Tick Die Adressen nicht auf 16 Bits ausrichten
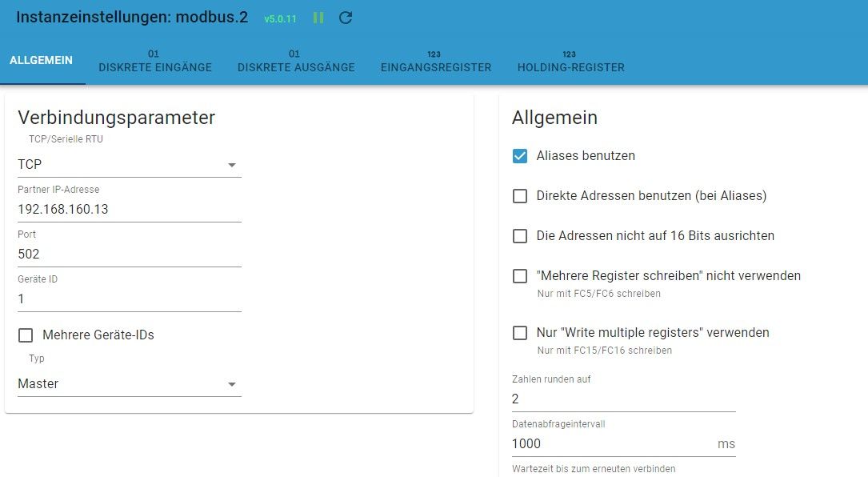 (520, 236)
